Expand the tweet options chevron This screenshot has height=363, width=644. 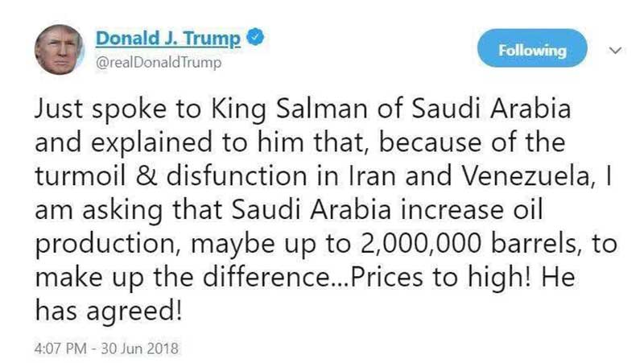tap(617, 50)
